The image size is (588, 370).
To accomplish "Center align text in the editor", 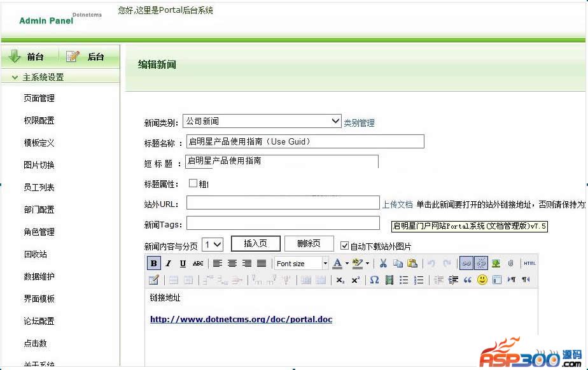I will point(232,264).
